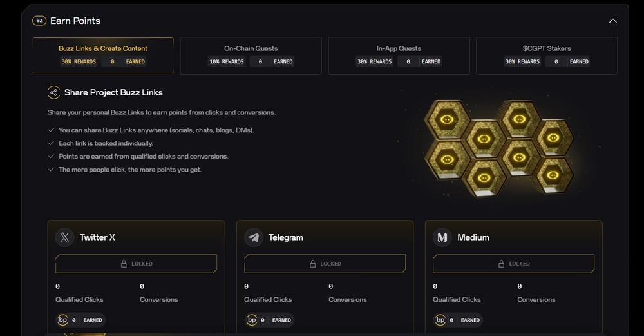The width and height of the screenshot is (644, 336).
Task: Click the bp points coin in Telegram card
Action: click(x=252, y=320)
